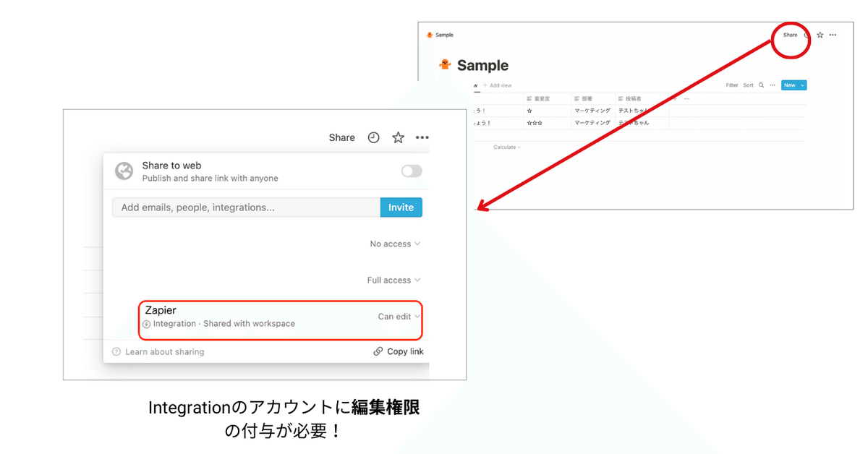
Task: Click Add view tab
Action: pyautogui.click(x=497, y=85)
